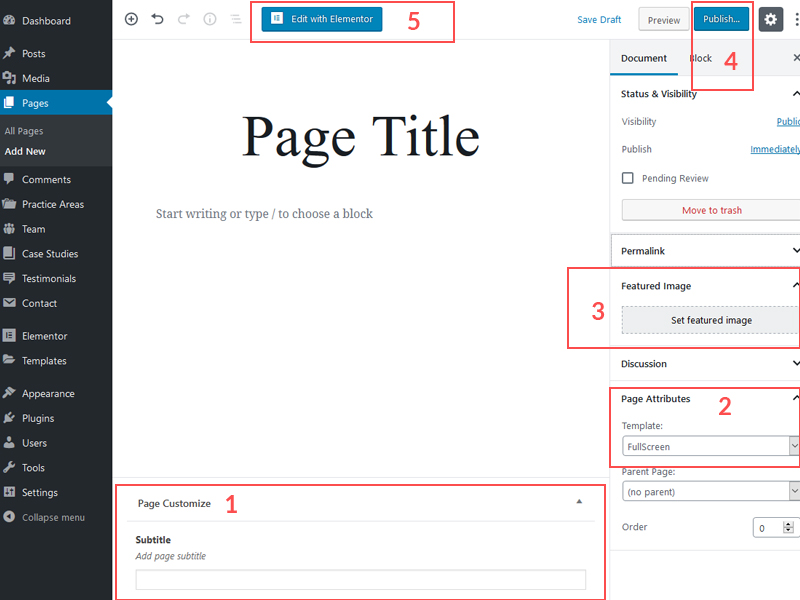This screenshot has width=800, height=600.
Task: Open the content structure info icon
Action: [x=210, y=19]
